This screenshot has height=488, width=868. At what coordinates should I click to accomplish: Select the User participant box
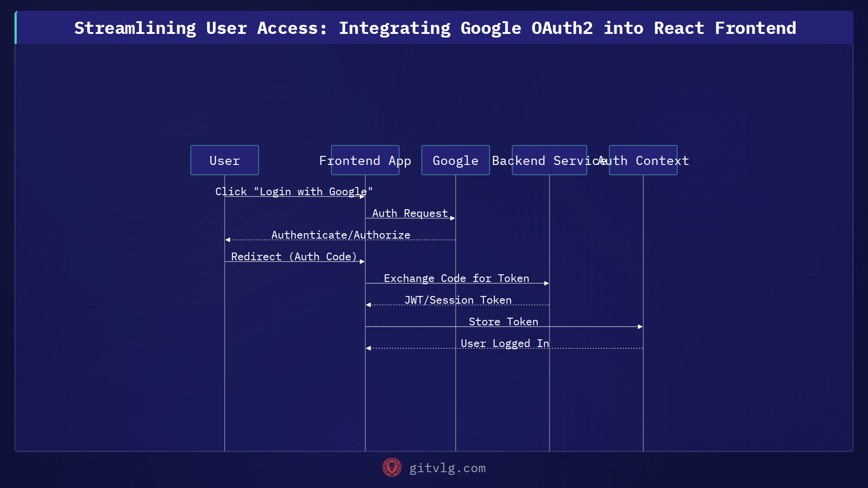pyautogui.click(x=225, y=160)
